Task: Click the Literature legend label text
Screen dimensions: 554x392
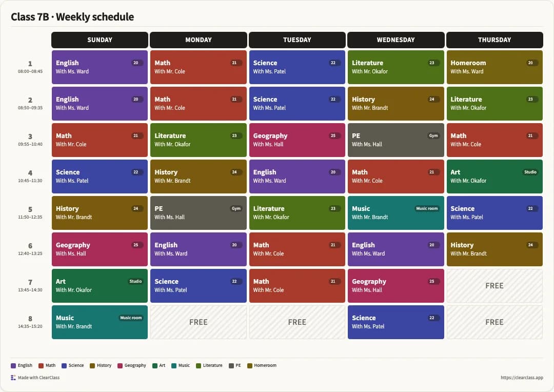Action: point(213,365)
